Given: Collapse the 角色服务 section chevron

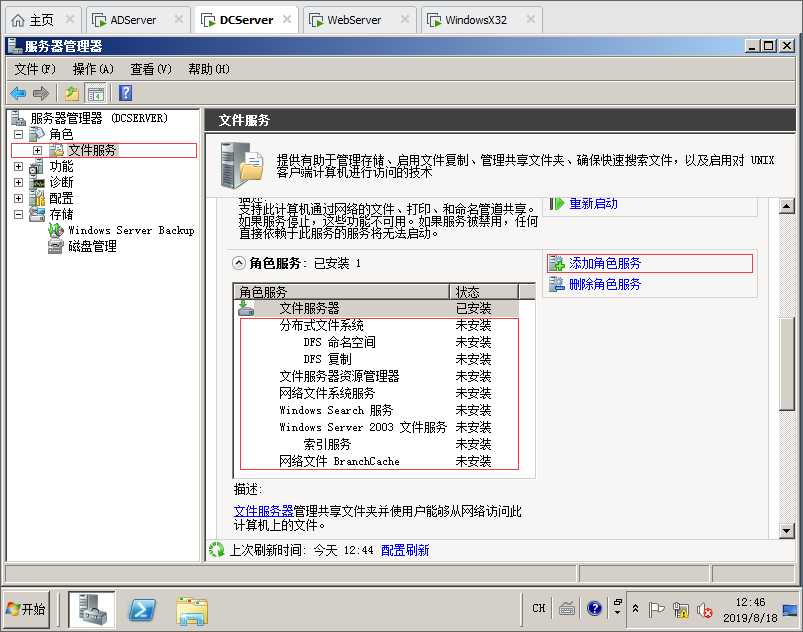Looking at the screenshot, I should pos(239,263).
